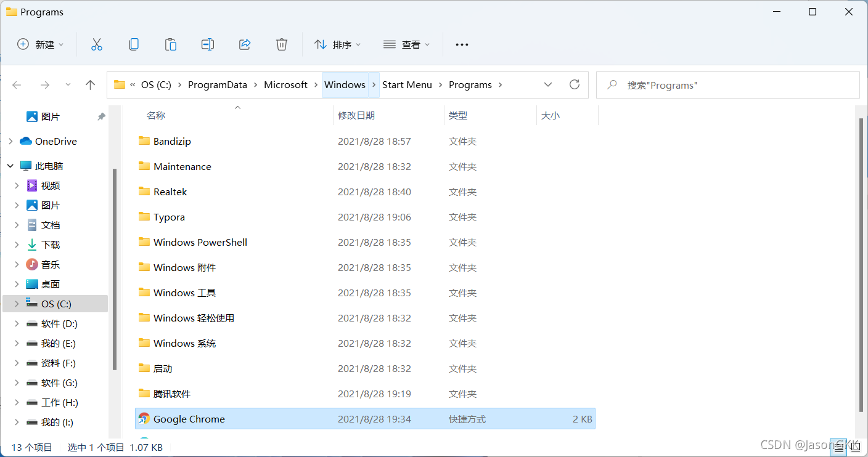The image size is (868, 457).
Task: Open the 排序 sort dropdown
Action: tap(338, 44)
